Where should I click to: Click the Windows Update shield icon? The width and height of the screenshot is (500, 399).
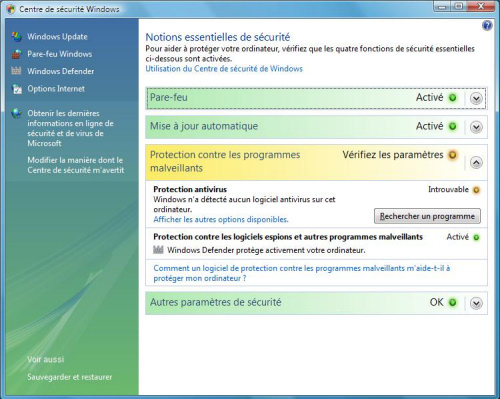[16, 37]
